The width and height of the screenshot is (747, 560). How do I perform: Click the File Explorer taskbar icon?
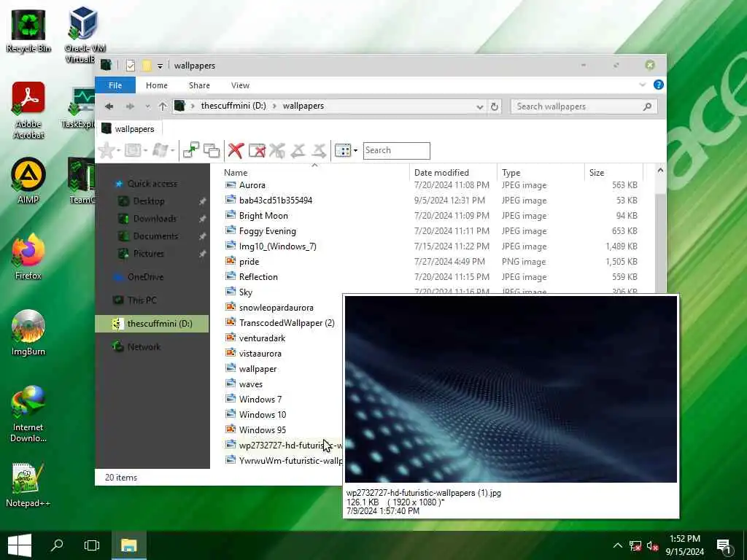[x=128, y=545]
